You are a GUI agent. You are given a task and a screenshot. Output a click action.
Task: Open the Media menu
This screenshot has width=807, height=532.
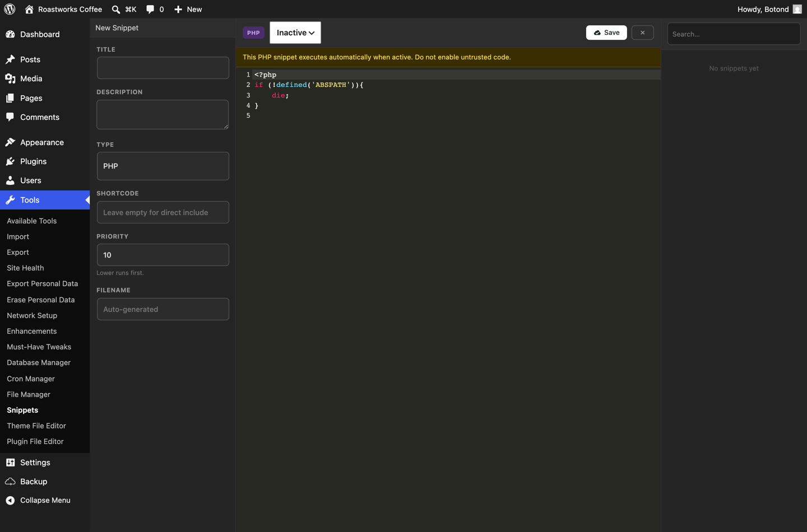pos(45,78)
